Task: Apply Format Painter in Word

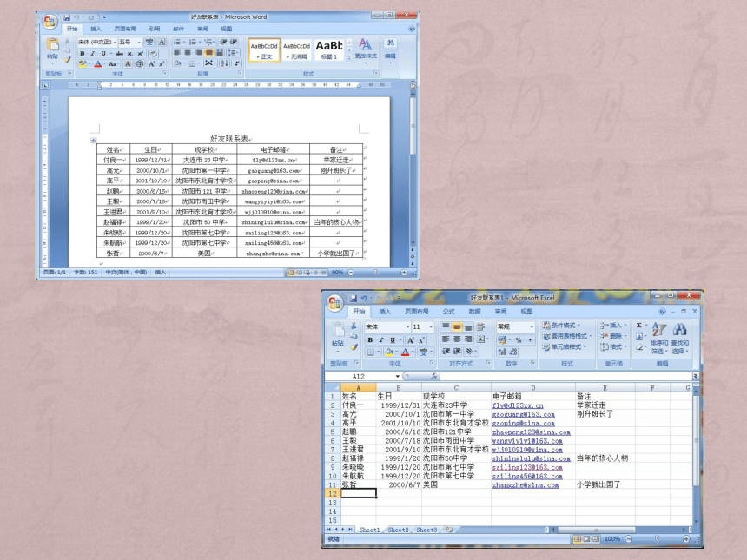Action: 67,60
